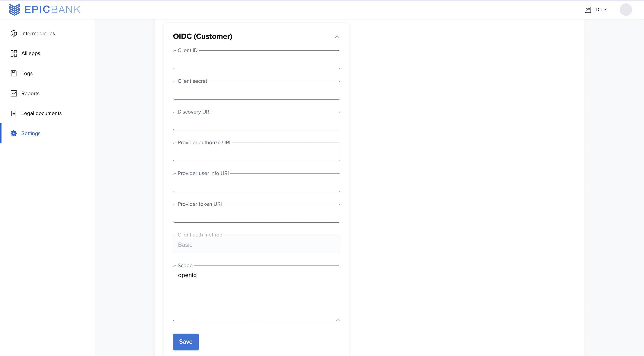Image resolution: width=644 pixels, height=356 pixels.
Task: Select Intermediaries from the navigation menu
Action: (38, 33)
